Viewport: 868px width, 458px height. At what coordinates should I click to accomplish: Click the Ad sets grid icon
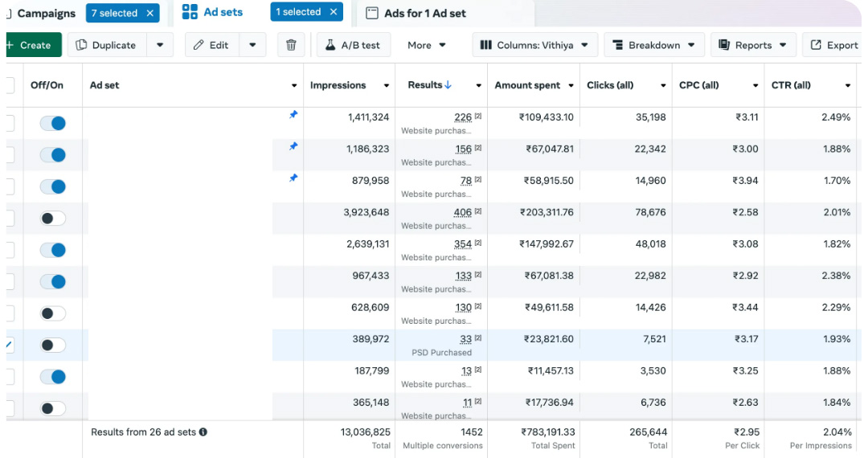(x=190, y=12)
